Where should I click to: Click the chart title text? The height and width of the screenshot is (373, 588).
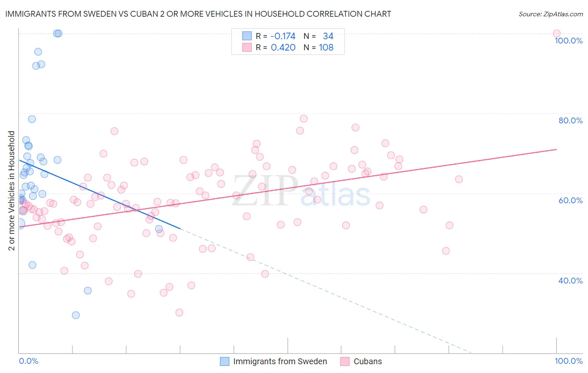pos(198,14)
